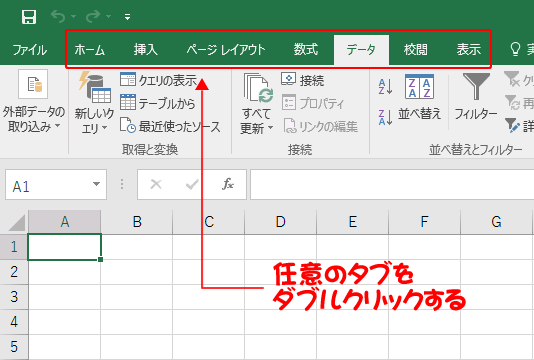Switch to the 数式 tab
This screenshot has width=534, height=360.
point(306,50)
